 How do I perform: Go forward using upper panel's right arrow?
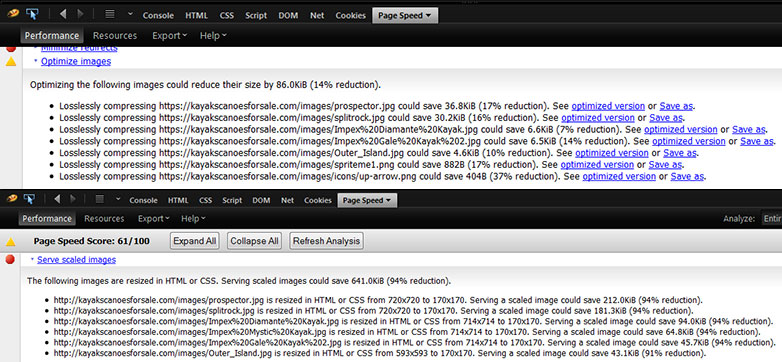click(80, 14)
